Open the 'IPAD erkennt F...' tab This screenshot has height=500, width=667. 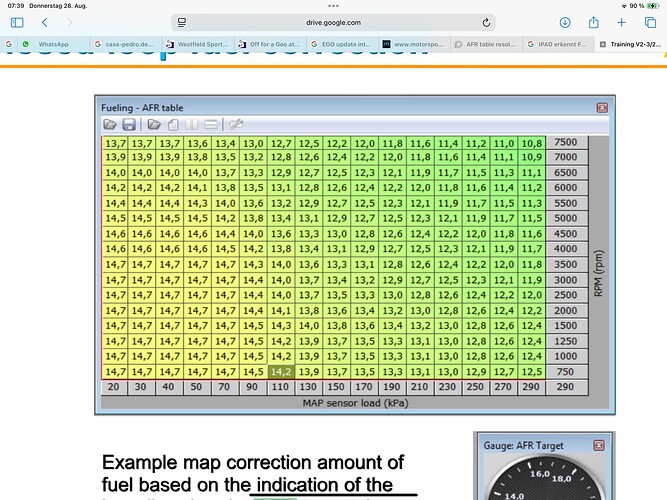pos(558,44)
